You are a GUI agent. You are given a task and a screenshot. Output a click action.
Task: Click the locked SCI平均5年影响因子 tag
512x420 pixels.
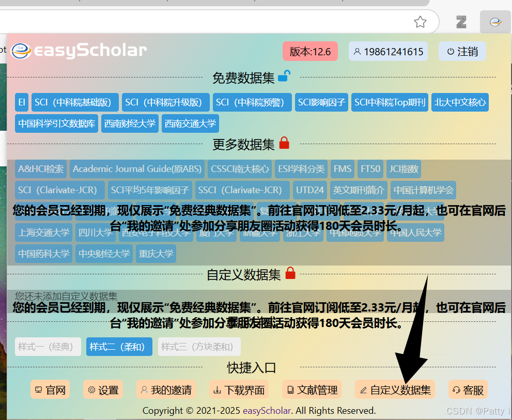click(150, 190)
